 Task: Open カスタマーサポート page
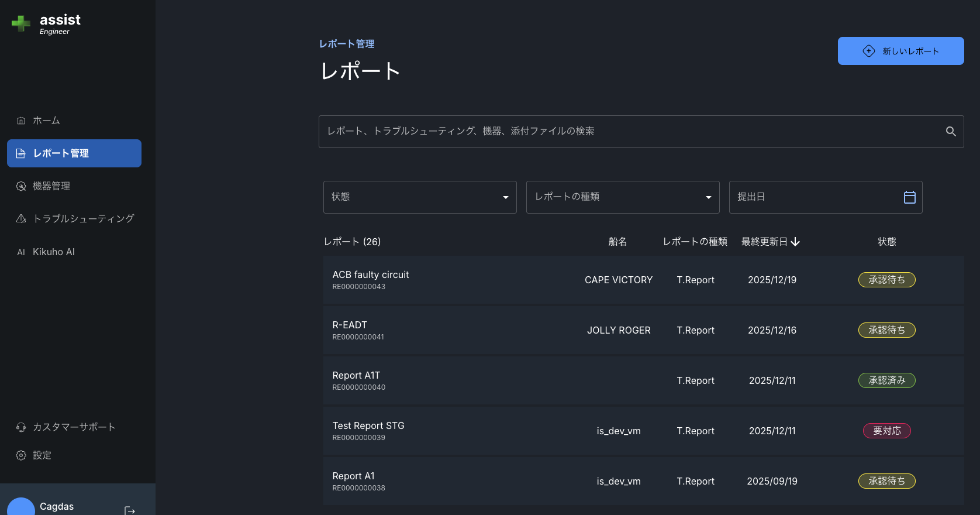[74, 427]
